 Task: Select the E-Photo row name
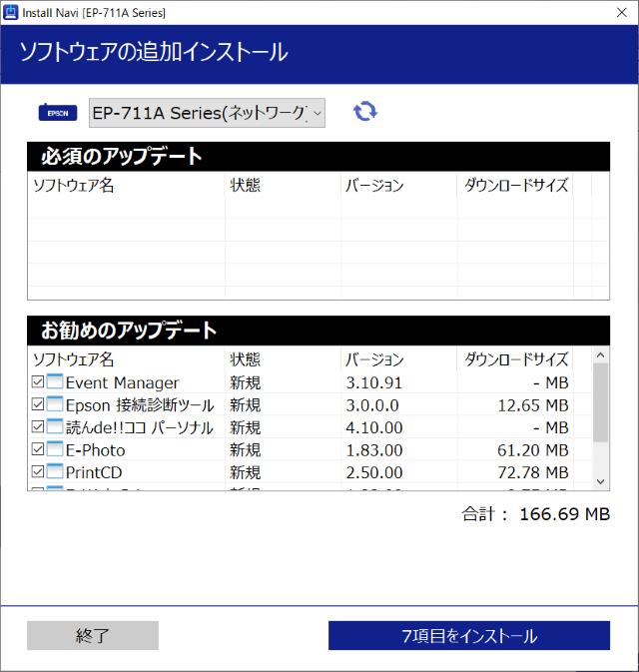click(96, 450)
